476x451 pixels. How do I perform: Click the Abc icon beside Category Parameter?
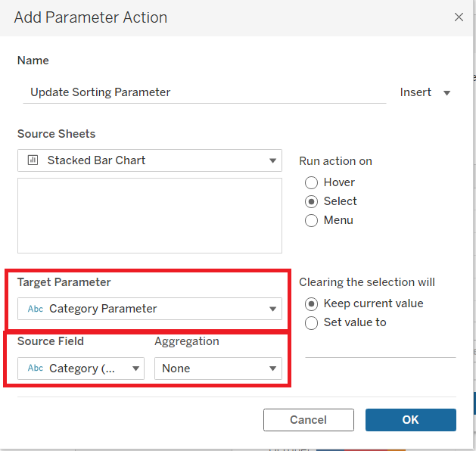coord(35,309)
